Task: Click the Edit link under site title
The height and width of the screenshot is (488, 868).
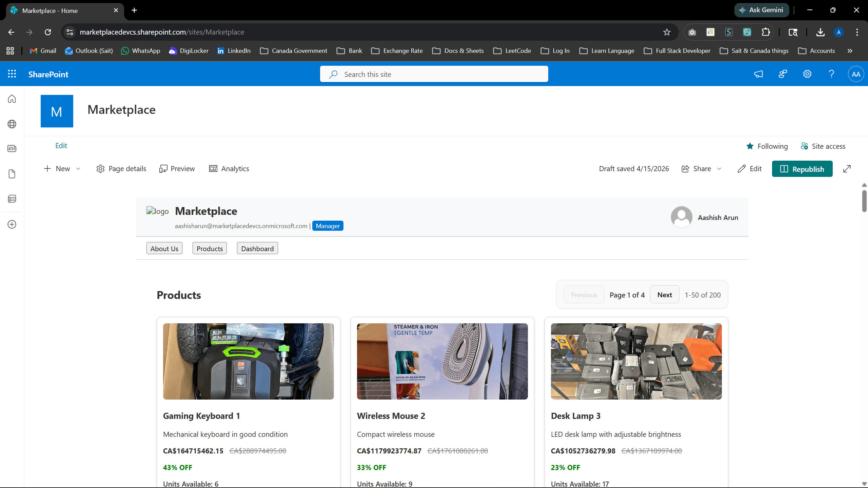Action: tap(61, 146)
